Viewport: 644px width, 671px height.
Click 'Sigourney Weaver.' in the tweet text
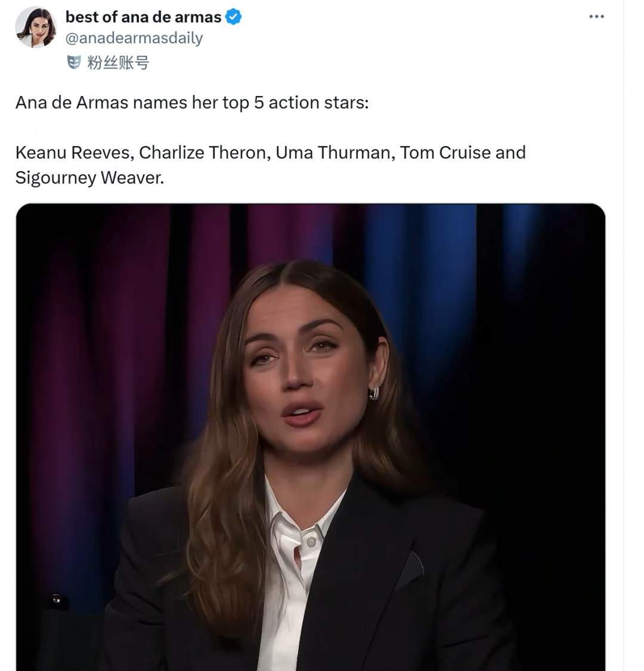(x=89, y=178)
